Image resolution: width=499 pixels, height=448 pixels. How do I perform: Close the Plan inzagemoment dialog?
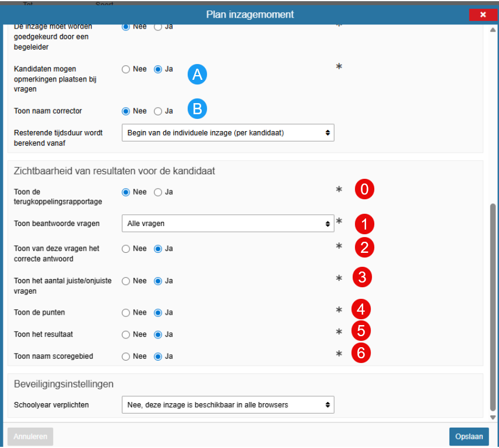click(483, 15)
